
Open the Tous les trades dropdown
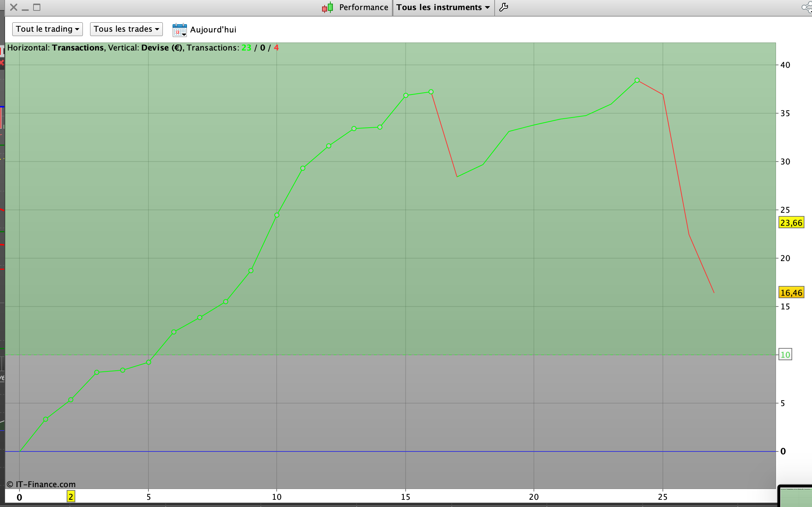click(126, 29)
